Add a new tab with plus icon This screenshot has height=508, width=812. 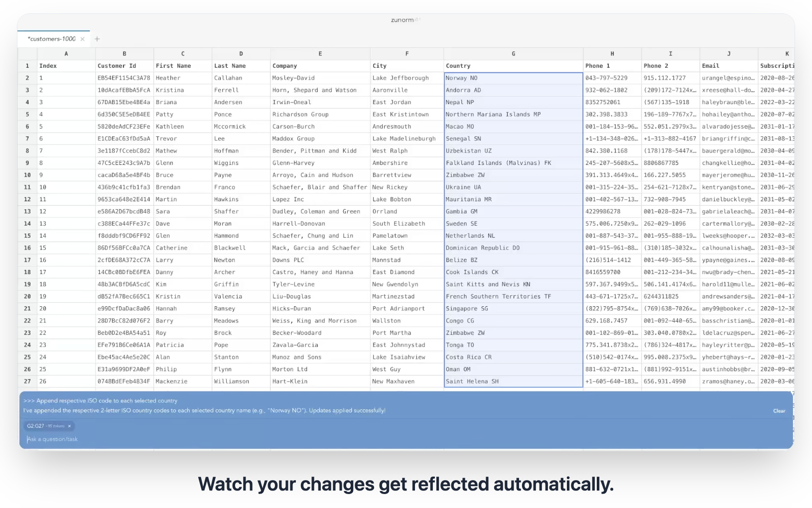coord(97,39)
